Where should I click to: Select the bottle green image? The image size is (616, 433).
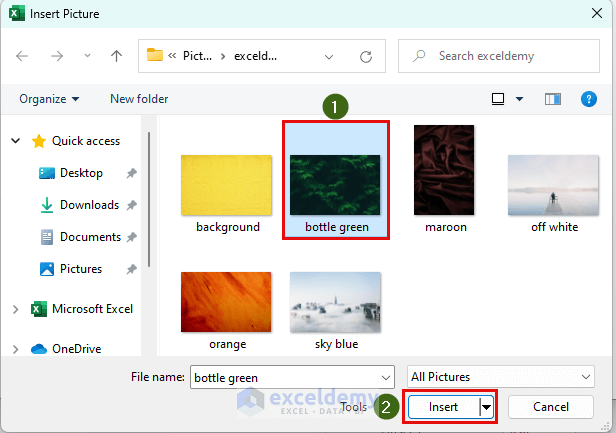pyautogui.click(x=335, y=185)
